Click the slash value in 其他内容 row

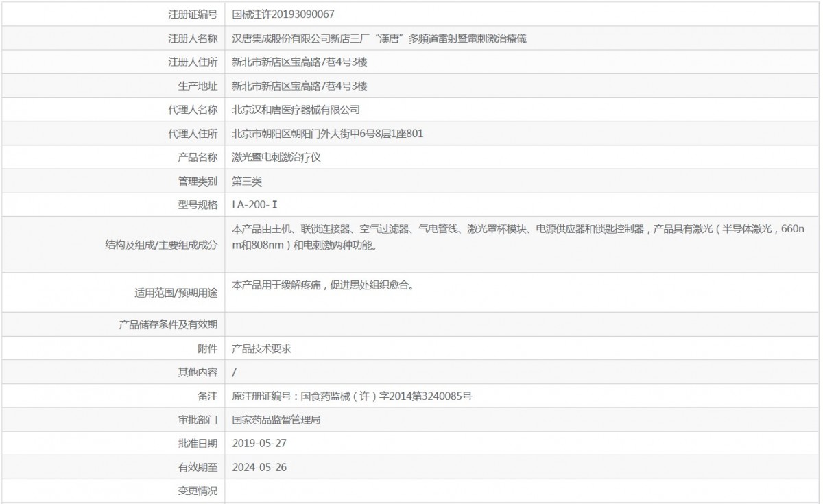pyautogui.click(x=235, y=372)
